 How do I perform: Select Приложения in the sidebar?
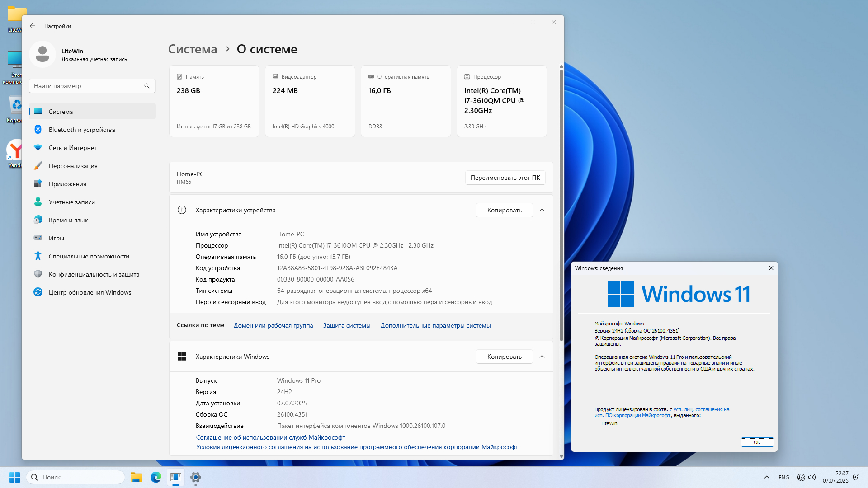pyautogui.click(x=67, y=184)
